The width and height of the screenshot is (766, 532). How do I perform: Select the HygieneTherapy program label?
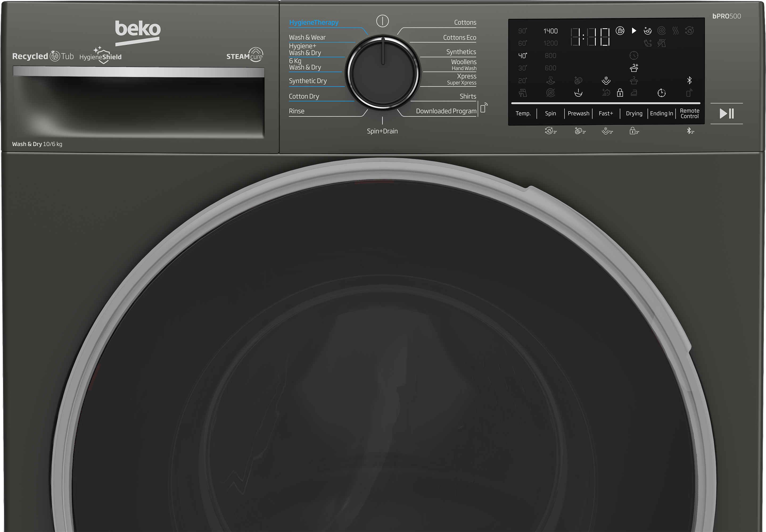314,23
